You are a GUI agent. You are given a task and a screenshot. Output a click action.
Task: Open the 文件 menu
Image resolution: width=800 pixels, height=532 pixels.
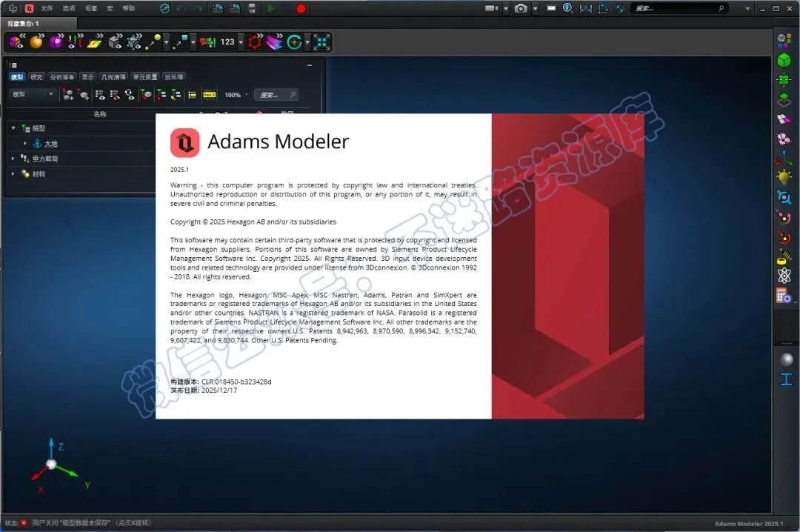47,8
